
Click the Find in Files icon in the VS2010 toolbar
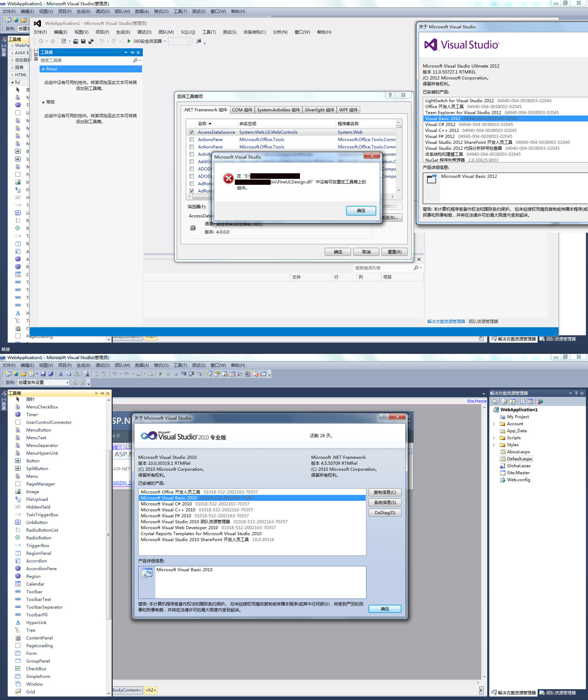click(x=86, y=374)
